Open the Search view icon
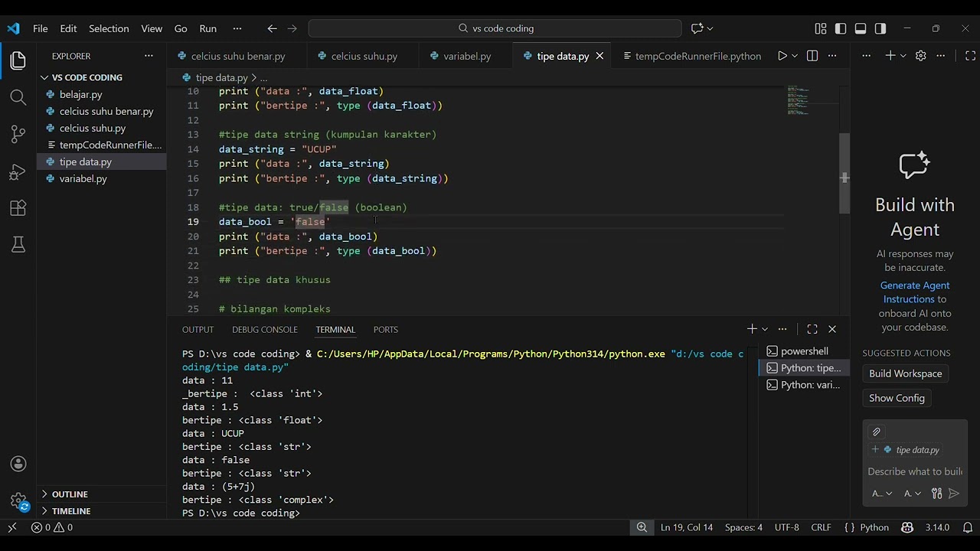980x551 pixels. pos(18,97)
